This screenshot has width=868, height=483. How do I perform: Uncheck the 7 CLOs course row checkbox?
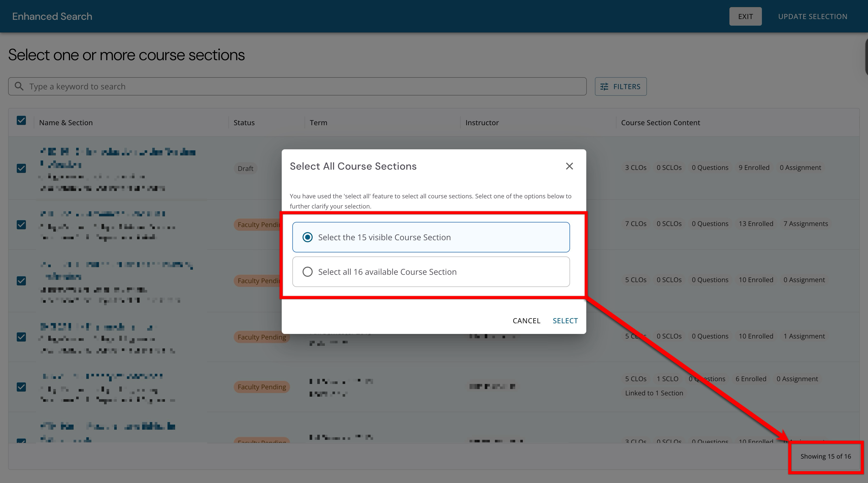(x=21, y=224)
